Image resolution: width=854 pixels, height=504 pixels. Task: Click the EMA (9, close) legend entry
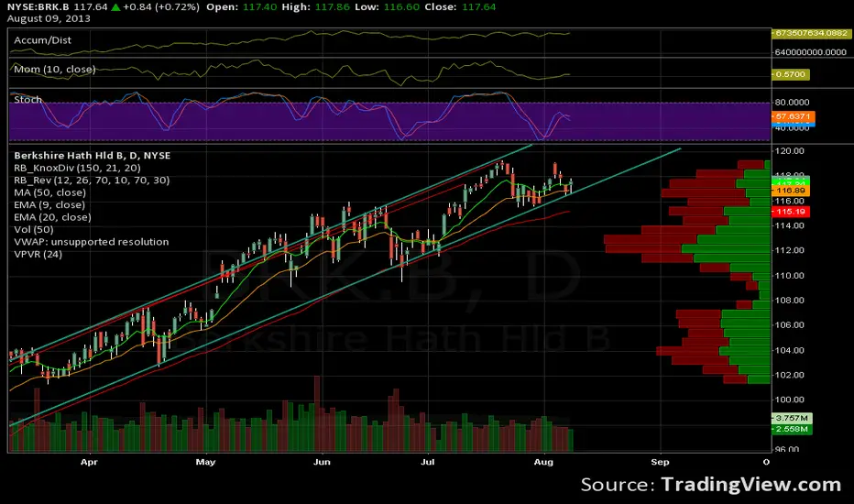(x=49, y=205)
